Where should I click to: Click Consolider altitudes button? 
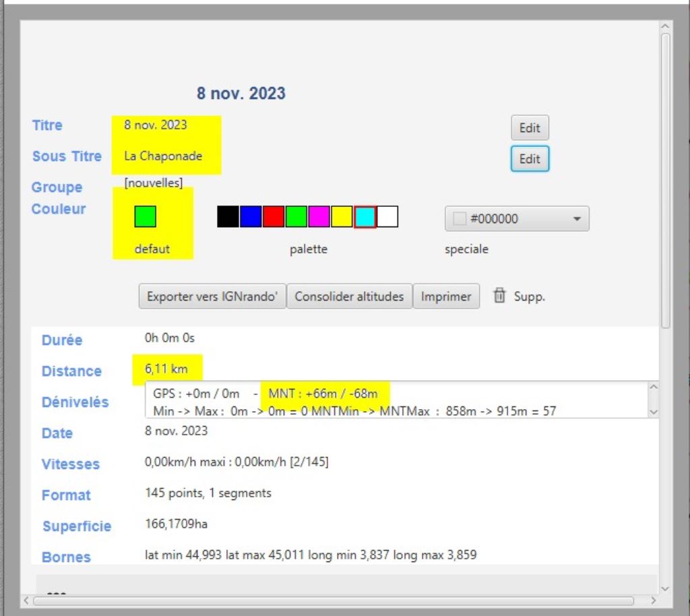click(349, 297)
